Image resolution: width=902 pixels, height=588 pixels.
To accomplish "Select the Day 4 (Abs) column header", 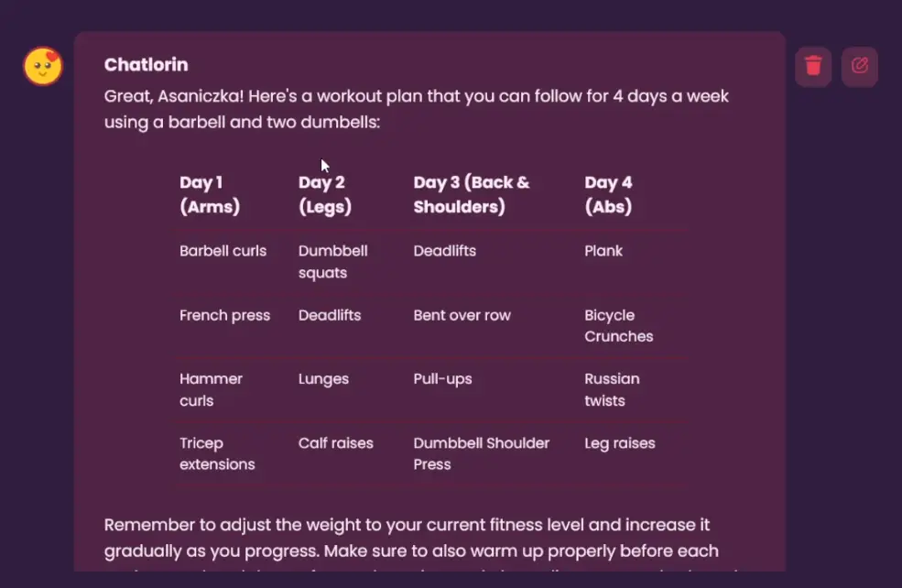I will click(609, 194).
